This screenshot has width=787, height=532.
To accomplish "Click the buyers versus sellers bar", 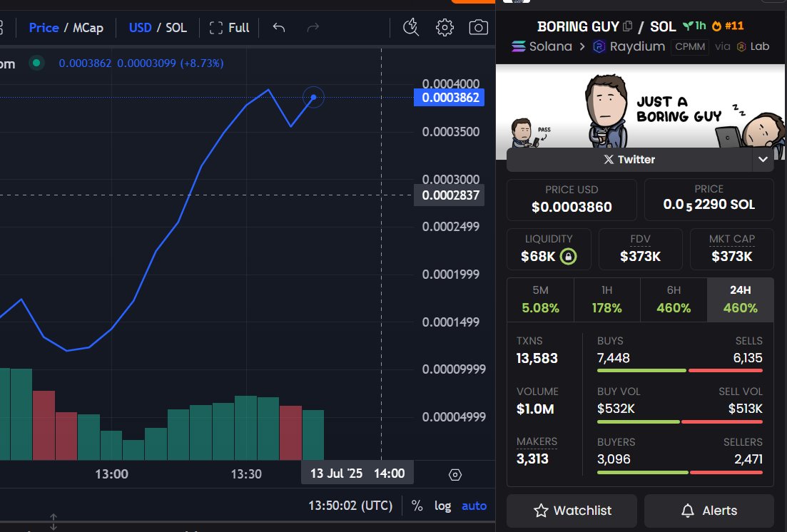I will 679,472.
